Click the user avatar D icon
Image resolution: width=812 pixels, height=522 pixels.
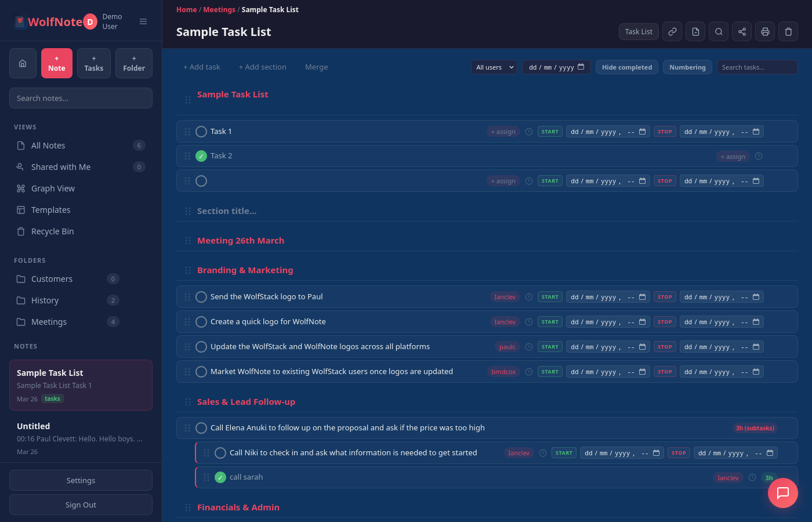click(90, 22)
